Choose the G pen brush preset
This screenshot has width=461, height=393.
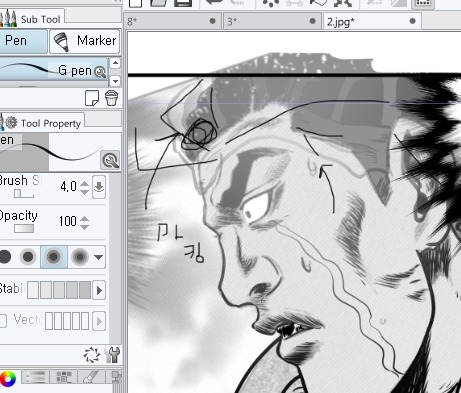[53, 70]
